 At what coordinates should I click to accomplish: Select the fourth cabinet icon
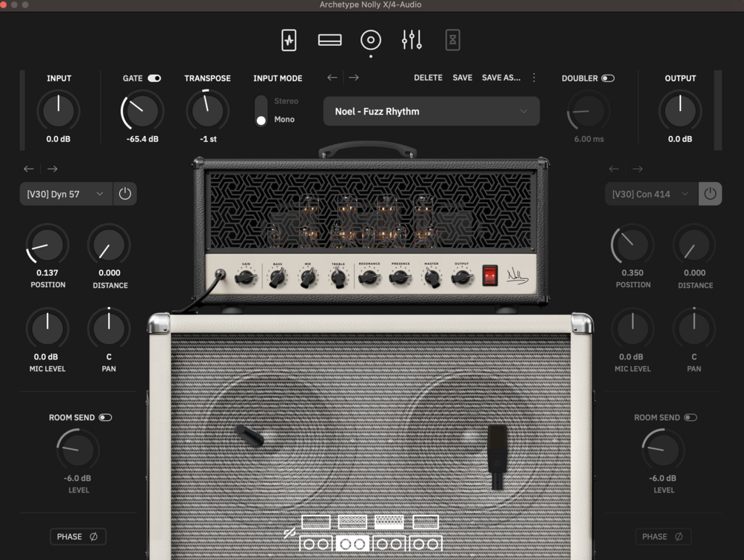pos(426,544)
